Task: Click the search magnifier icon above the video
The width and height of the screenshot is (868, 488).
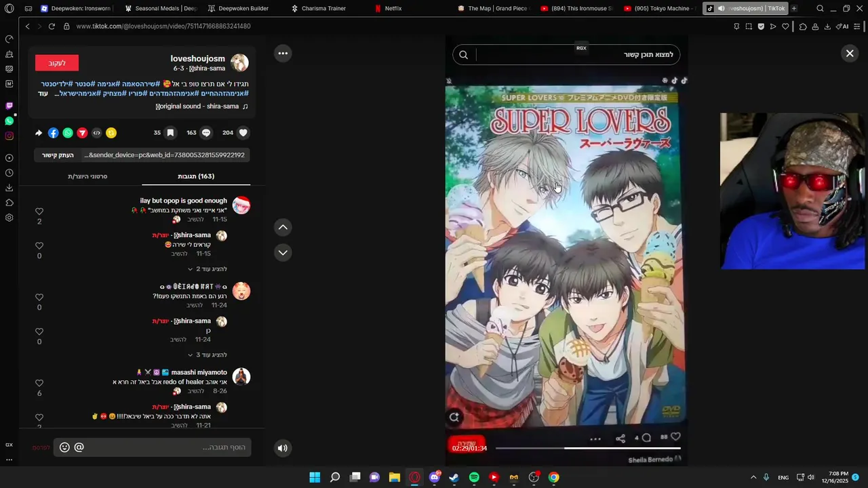Action: [x=464, y=55]
